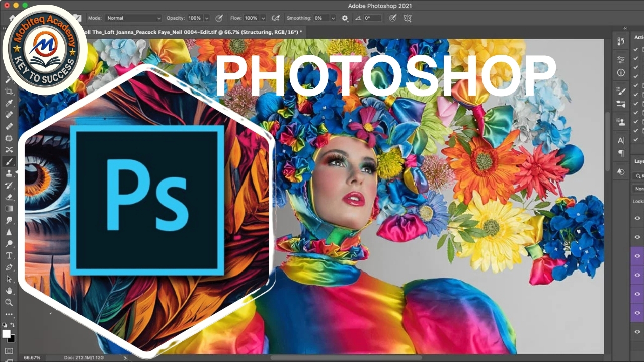Select the Zoom tool
The image size is (644, 362).
point(9,302)
